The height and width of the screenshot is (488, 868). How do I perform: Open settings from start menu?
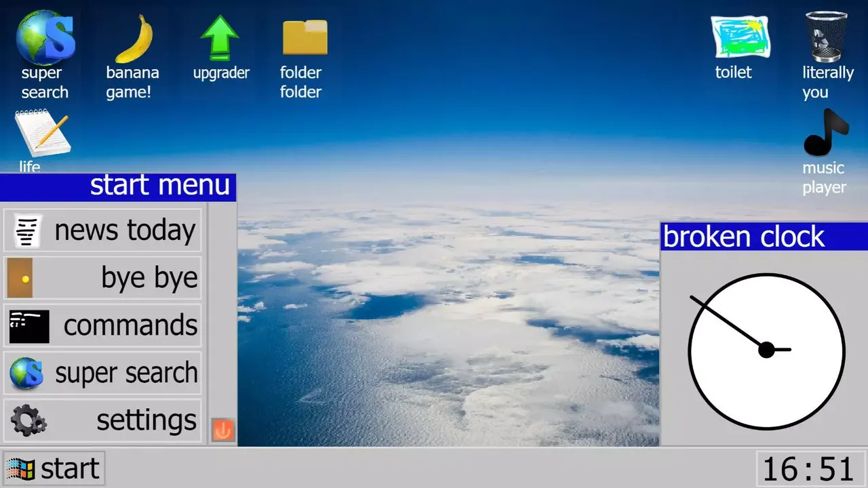(103, 420)
